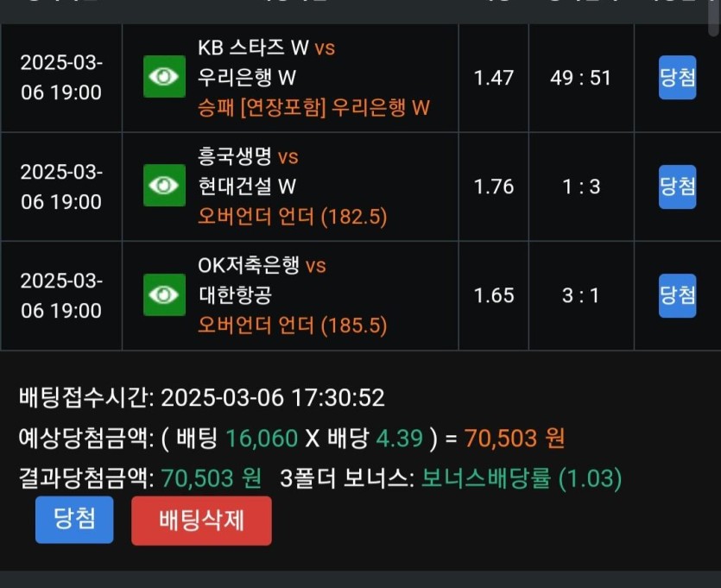Click 당첨 badge in the 우리은행 W row
The width and height of the screenshot is (721, 588).
point(677,78)
